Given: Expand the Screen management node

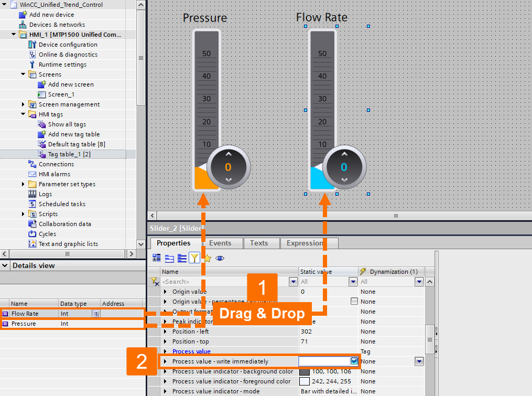Looking at the screenshot, I should pyautogui.click(x=22, y=104).
